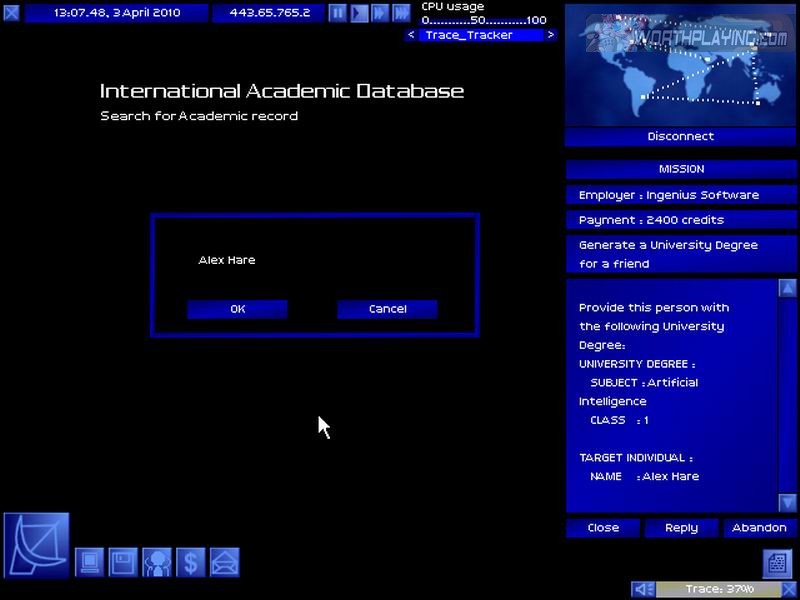The image size is (800, 600).
Task: Close the Trace Tracker with its X
Action: click(789, 590)
